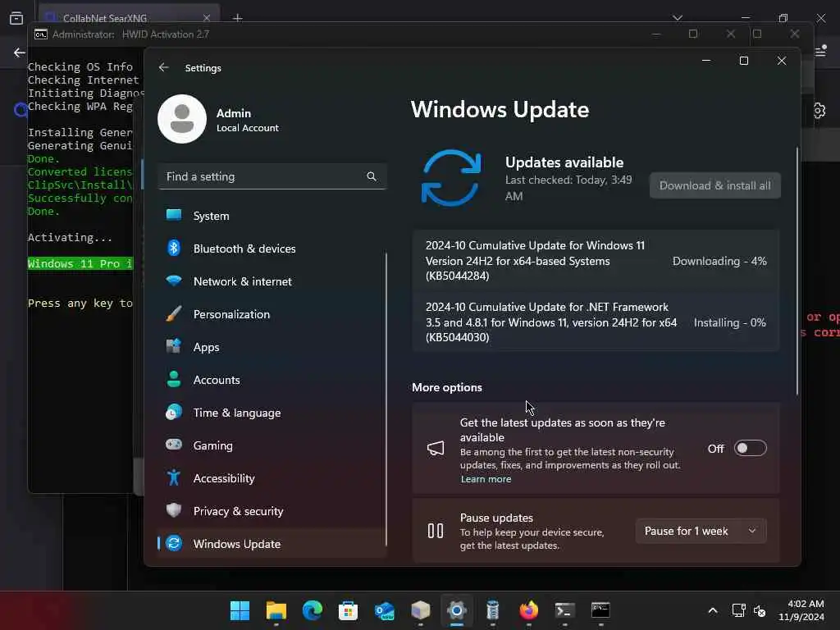Click the Windows Update page scrollbar
This screenshot has height=630, width=840.
click(x=797, y=271)
